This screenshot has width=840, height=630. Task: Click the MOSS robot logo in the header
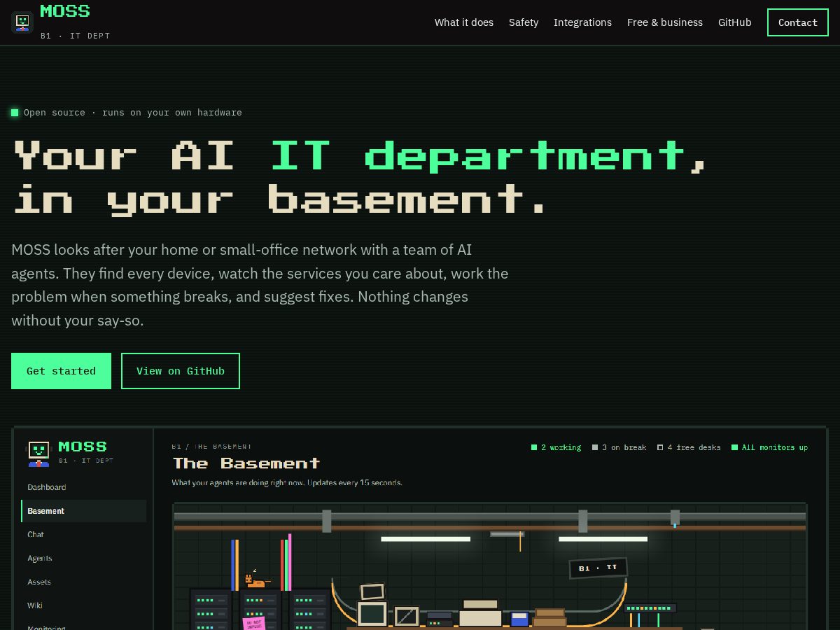click(x=22, y=22)
